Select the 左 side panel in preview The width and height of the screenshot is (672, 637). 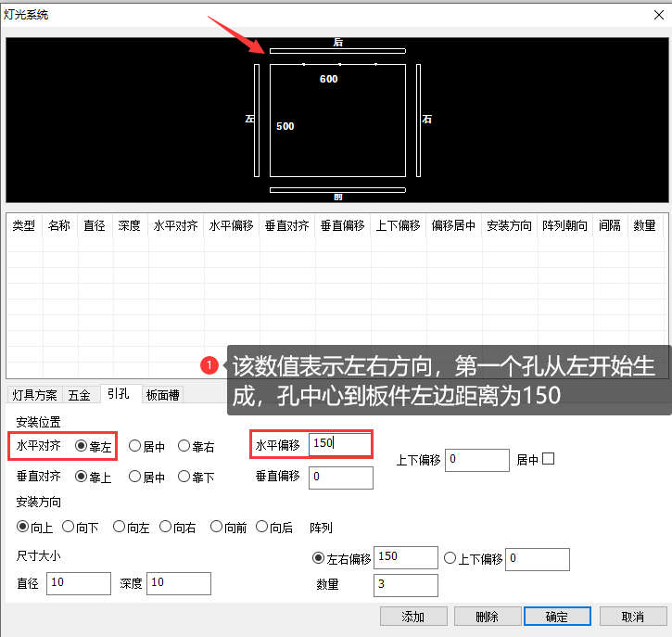(x=257, y=121)
